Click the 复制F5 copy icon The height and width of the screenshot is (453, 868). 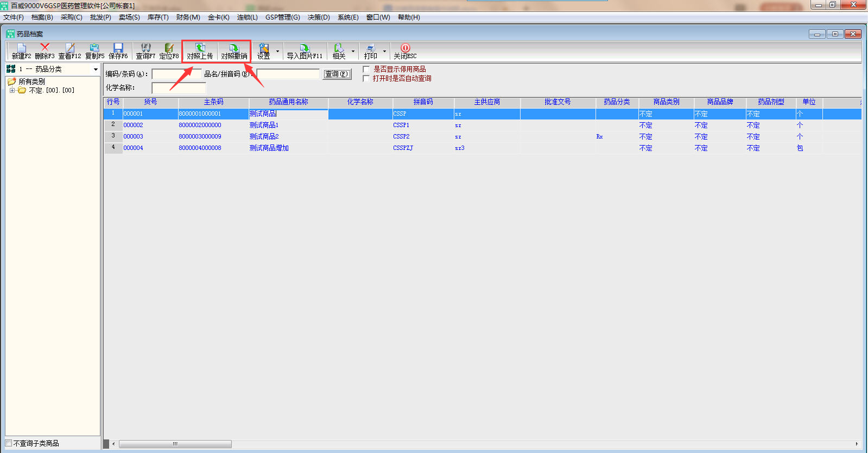(x=94, y=48)
